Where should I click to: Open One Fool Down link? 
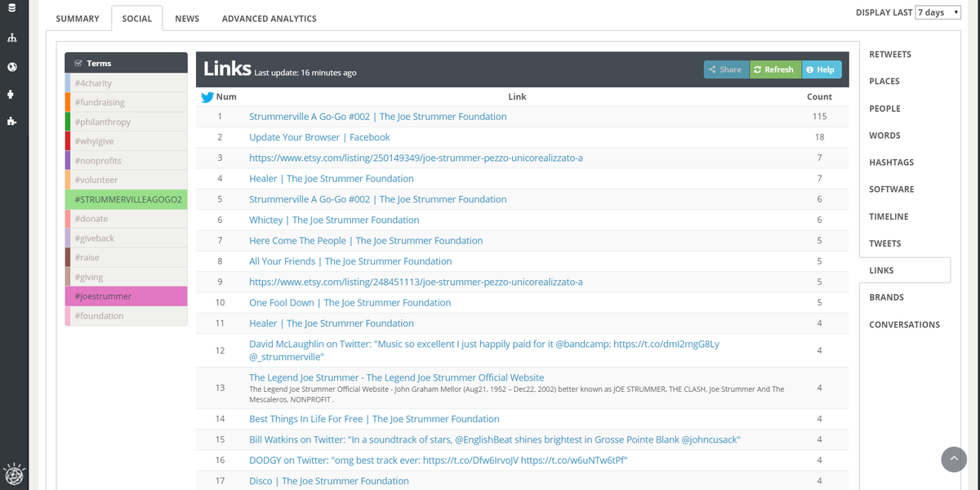pyautogui.click(x=350, y=302)
